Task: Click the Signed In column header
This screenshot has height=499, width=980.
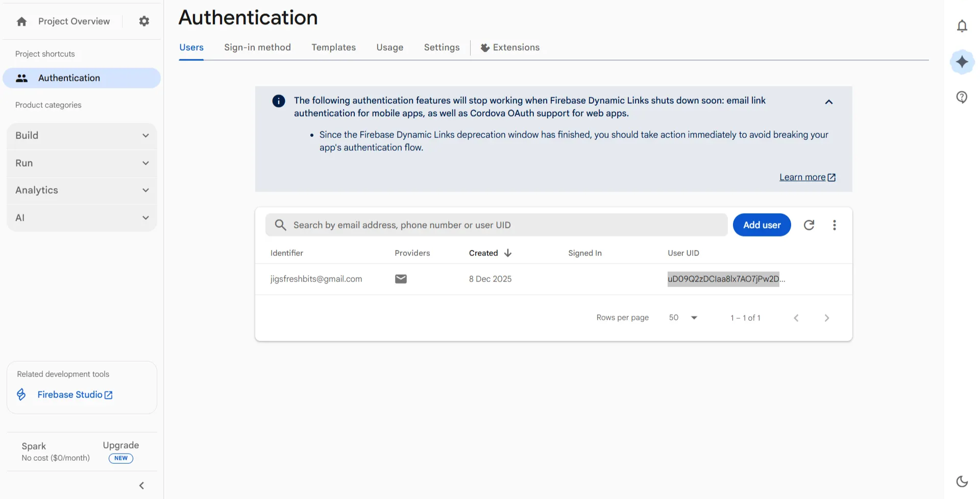Action: [x=585, y=253]
